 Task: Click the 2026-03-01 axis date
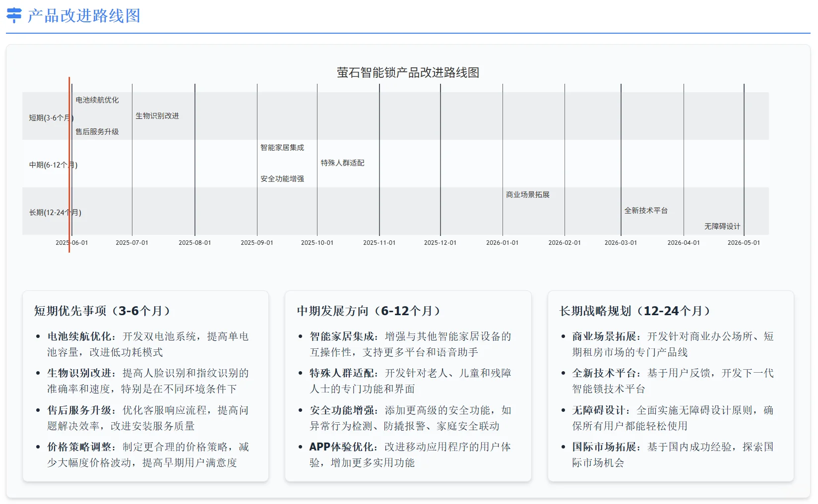621,243
